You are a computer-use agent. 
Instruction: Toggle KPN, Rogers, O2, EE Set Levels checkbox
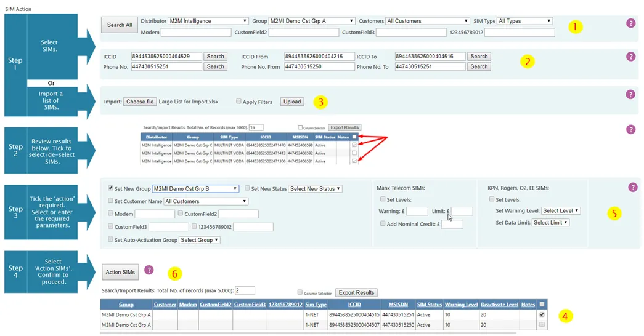pos(492,199)
